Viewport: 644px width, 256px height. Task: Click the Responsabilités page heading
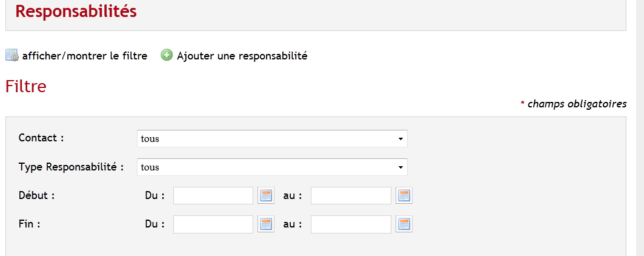tap(76, 12)
